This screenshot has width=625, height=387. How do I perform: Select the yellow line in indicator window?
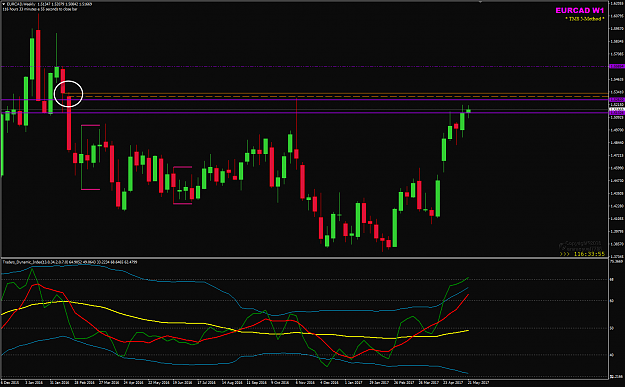coord(235,330)
